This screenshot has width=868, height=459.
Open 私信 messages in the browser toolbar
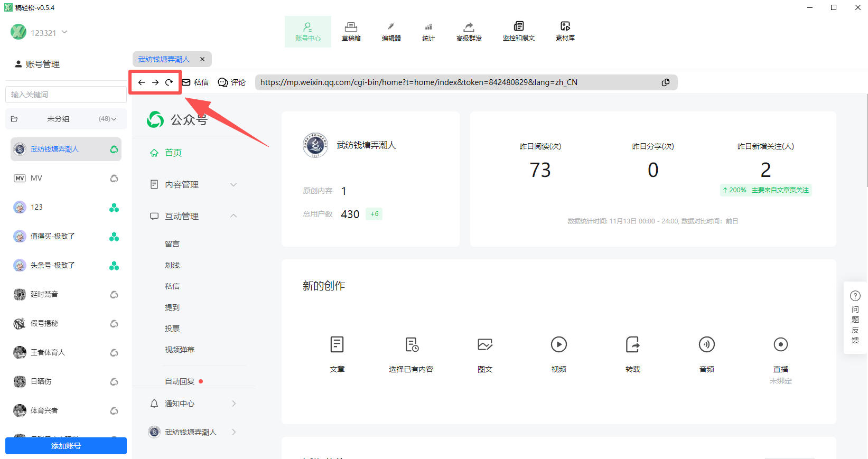[x=195, y=82]
